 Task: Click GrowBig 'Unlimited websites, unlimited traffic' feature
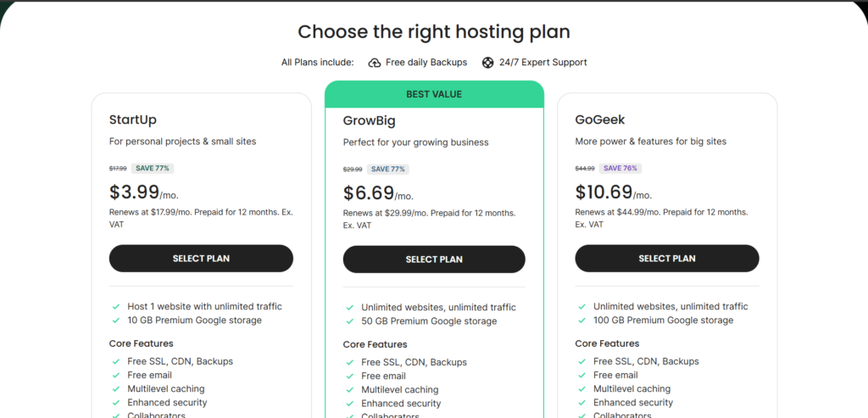click(438, 308)
